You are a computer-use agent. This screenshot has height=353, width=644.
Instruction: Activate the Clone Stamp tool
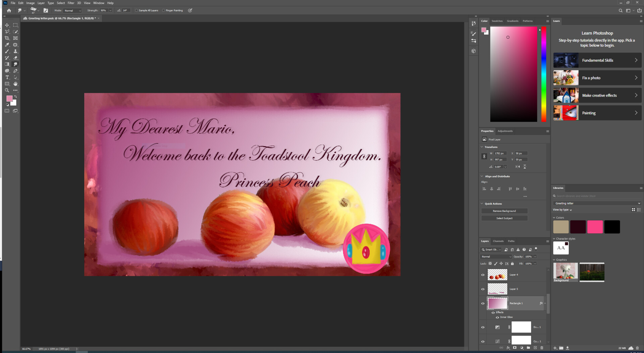coord(15,51)
